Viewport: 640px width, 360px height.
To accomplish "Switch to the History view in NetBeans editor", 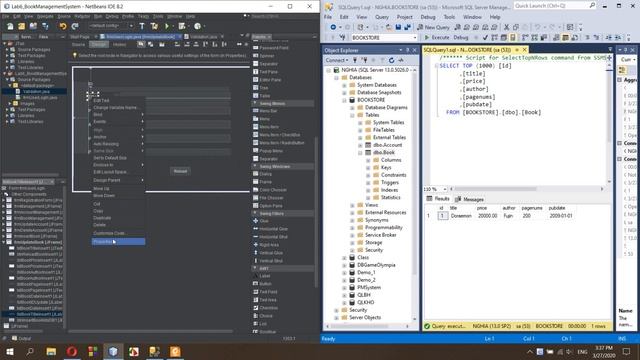I will tap(119, 44).
